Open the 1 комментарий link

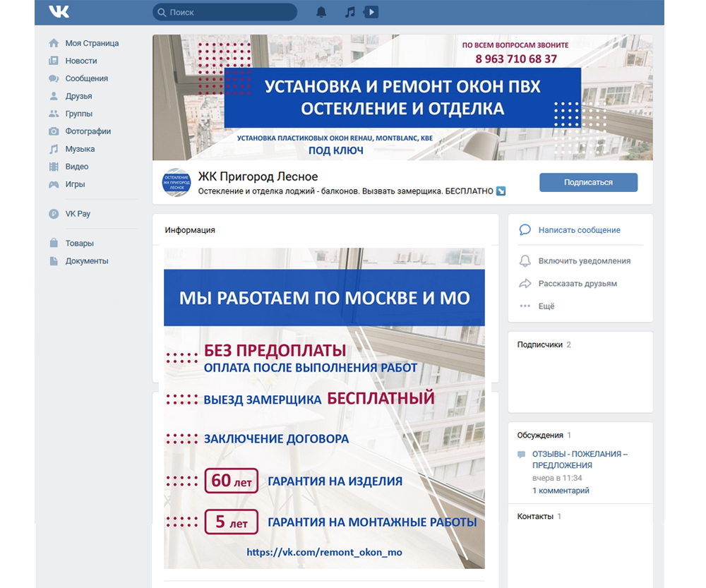click(561, 491)
